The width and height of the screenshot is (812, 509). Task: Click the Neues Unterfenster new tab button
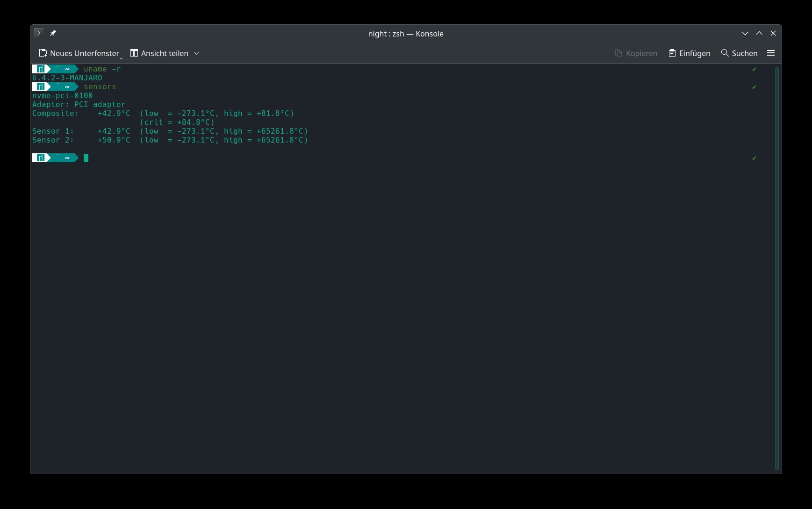79,53
